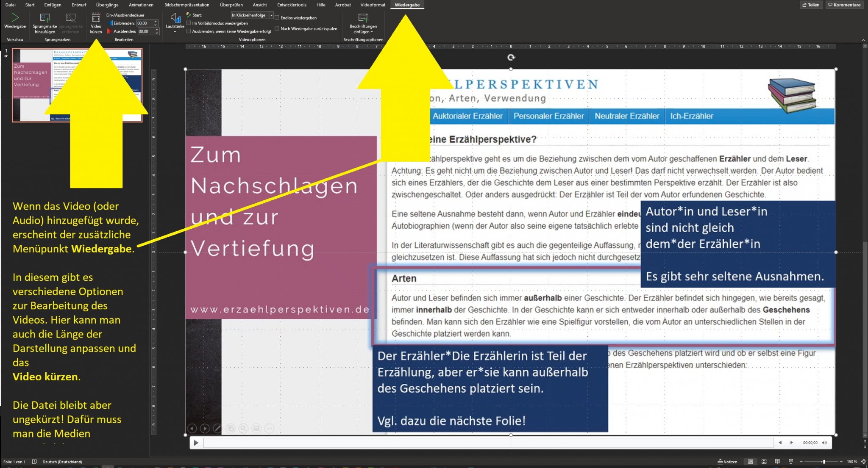Screen dimensions: 868x468
Task: Click the Wiedergabe preview play icon
Action: click(15, 18)
